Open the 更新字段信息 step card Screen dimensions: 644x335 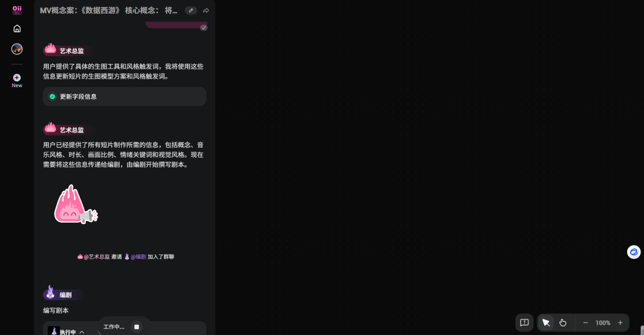coord(125,97)
